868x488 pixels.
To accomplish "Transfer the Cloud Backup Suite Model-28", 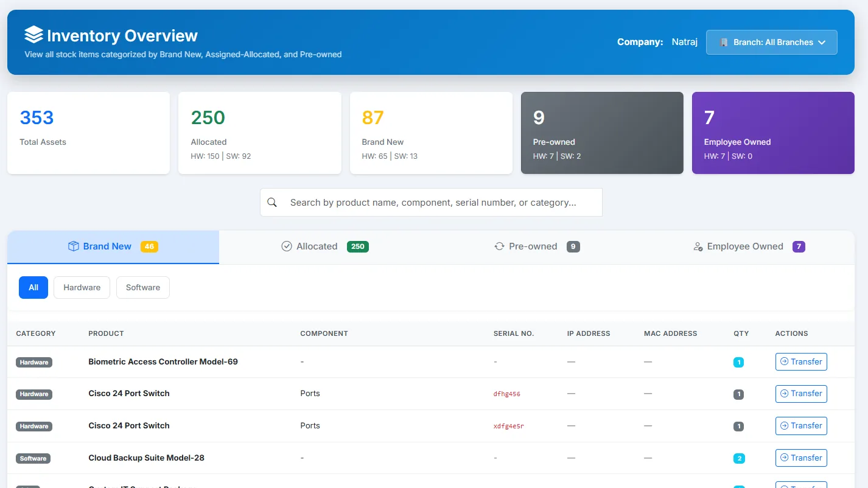I will (801, 458).
